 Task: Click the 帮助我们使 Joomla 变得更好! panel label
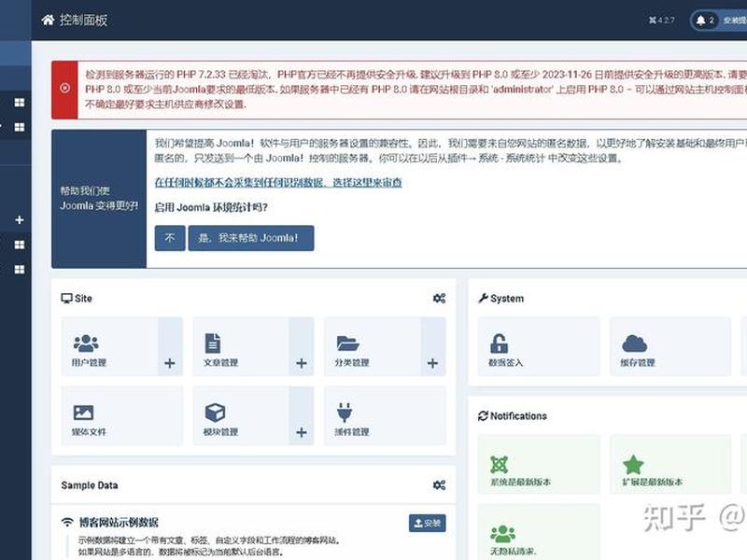[99, 198]
